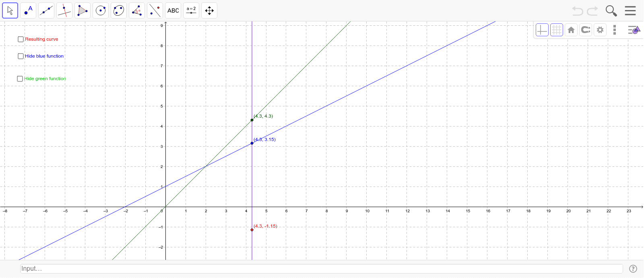Select the Angle measurement tool
This screenshot has width=644, height=278.
click(x=137, y=10)
